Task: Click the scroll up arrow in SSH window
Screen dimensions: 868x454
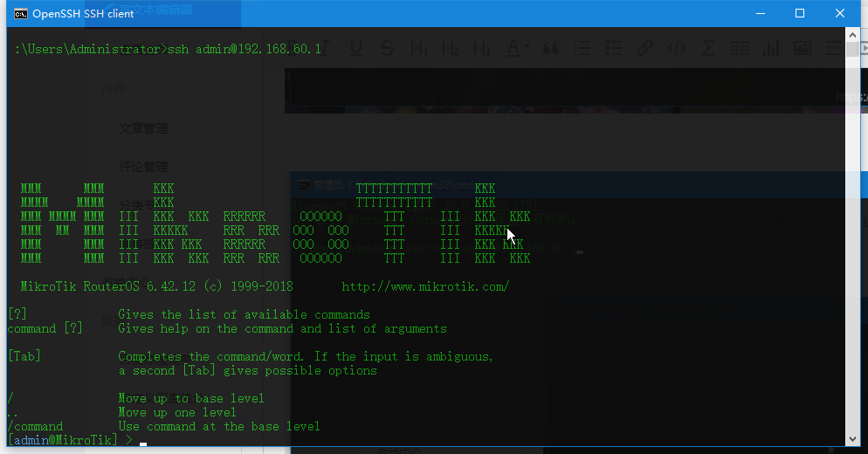Action: point(852,35)
